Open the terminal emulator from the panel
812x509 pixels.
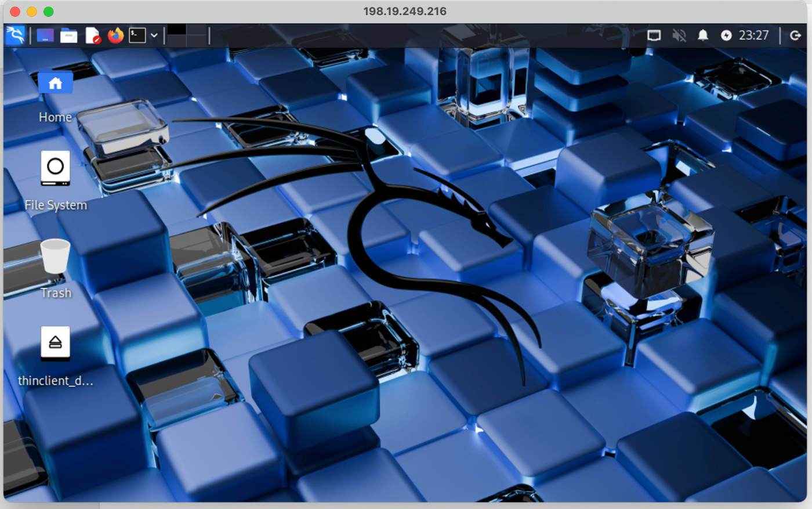pyautogui.click(x=137, y=35)
